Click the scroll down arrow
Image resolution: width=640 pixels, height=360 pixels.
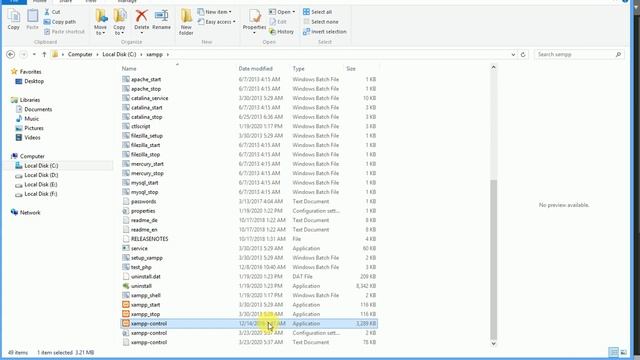[493, 344]
